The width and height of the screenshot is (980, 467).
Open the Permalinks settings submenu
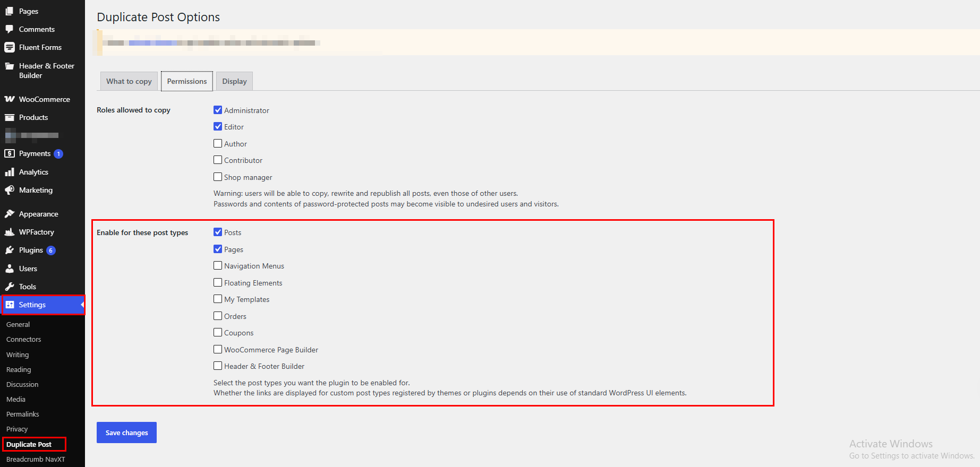[x=23, y=414]
